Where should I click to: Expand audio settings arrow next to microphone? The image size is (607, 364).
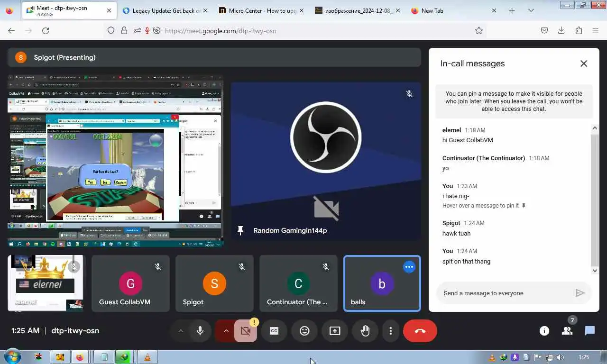tap(180, 331)
